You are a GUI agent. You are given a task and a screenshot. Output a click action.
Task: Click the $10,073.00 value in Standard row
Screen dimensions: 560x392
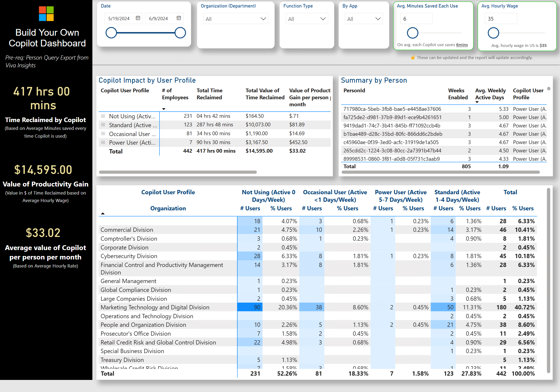pos(258,124)
